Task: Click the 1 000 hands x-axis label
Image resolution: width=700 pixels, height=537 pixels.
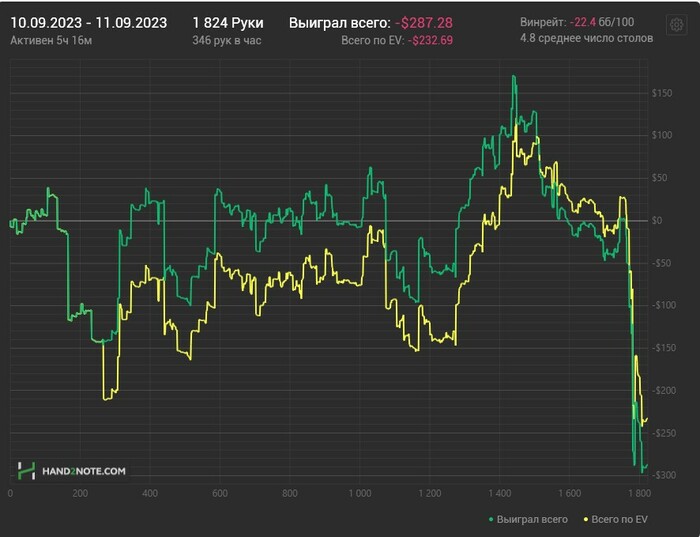Action: pos(360,494)
